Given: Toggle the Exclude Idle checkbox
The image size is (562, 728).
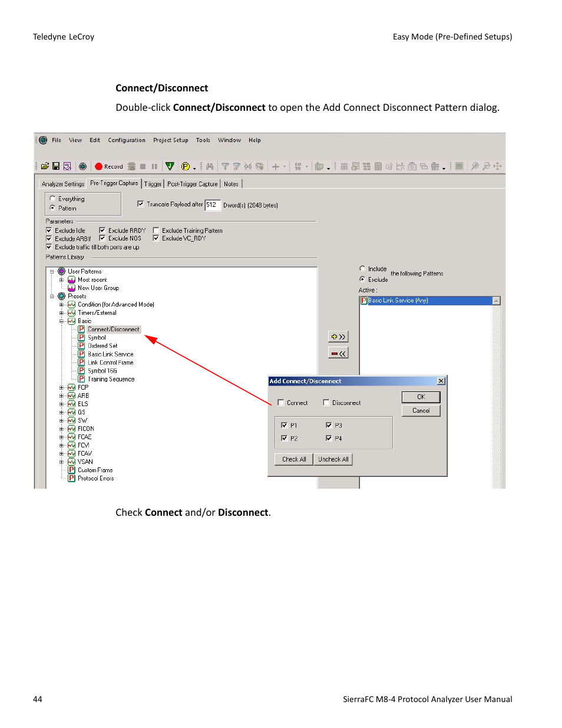Looking at the screenshot, I should tap(49, 230).
